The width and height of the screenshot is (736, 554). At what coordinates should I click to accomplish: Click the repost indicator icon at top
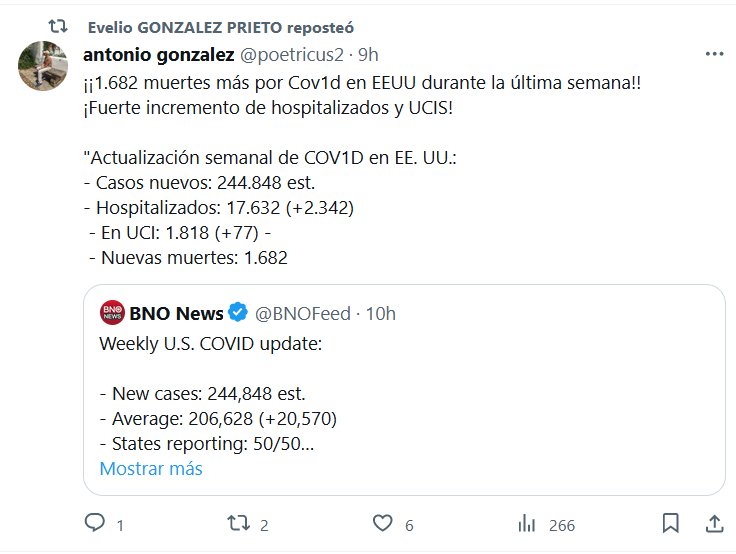pos(59,26)
